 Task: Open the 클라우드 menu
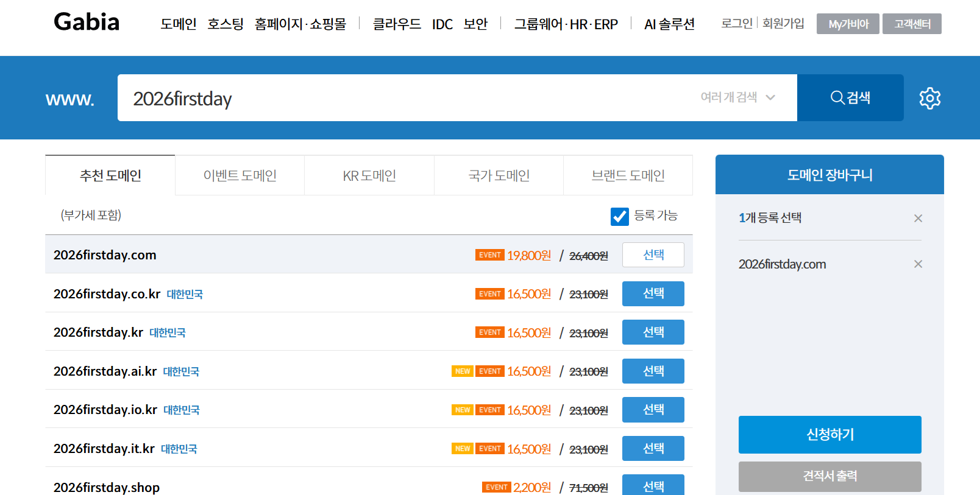click(397, 24)
